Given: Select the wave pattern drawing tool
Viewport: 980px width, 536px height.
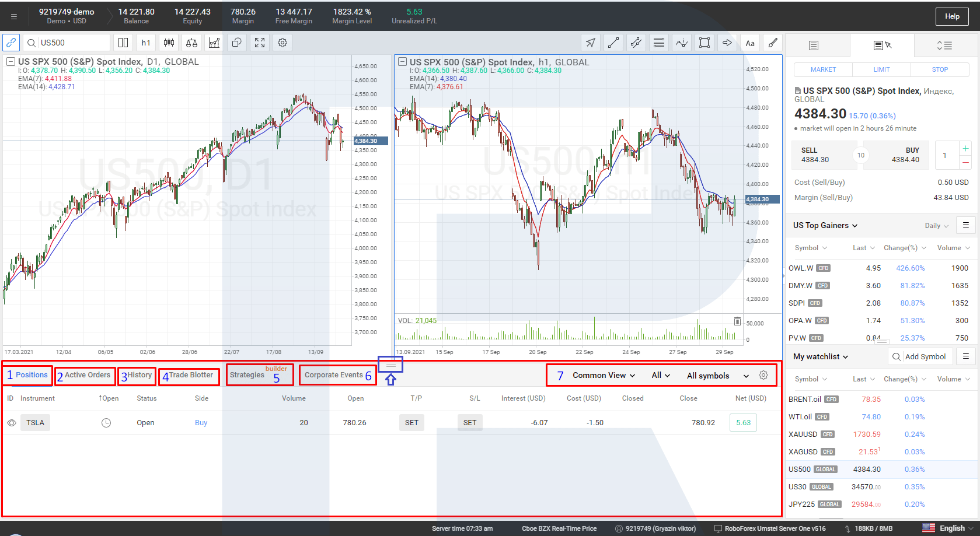Looking at the screenshot, I should (x=682, y=43).
